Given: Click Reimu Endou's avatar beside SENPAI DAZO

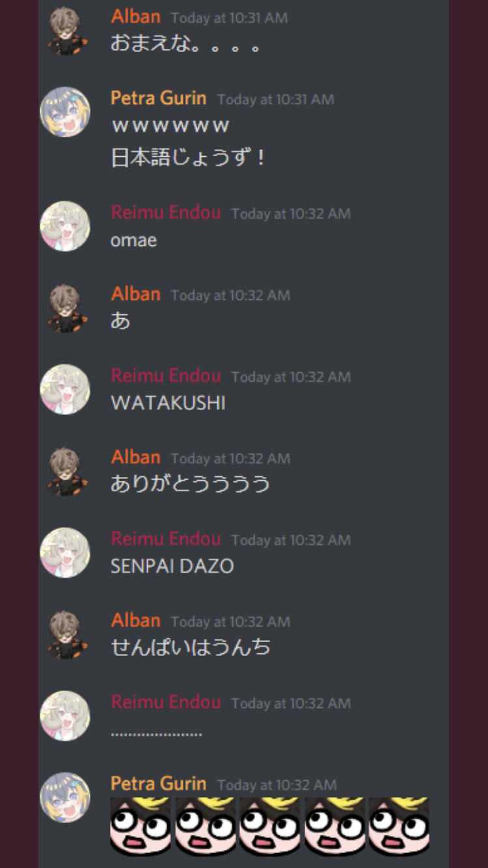Looking at the screenshot, I should [x=65, y=553].
